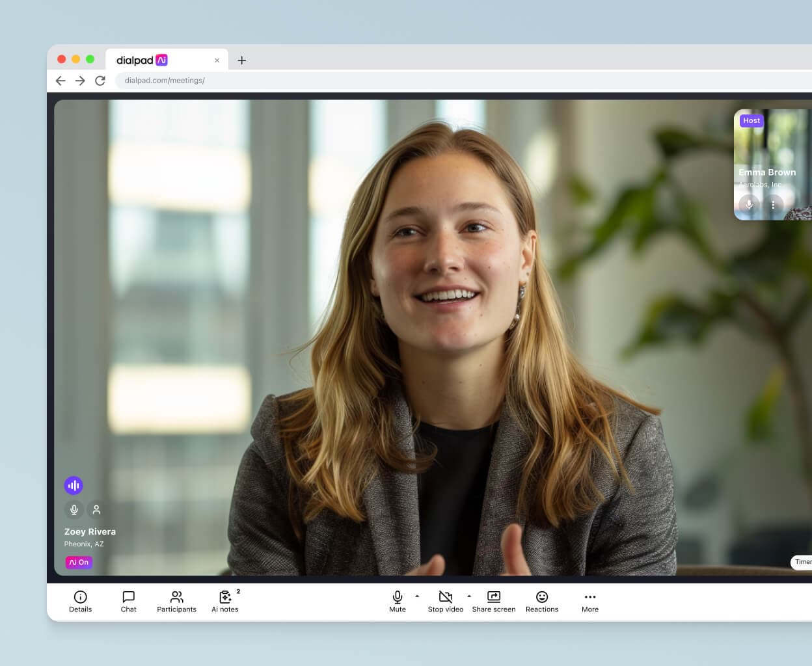Open Emma Brown's three-dot options menu

774,205
